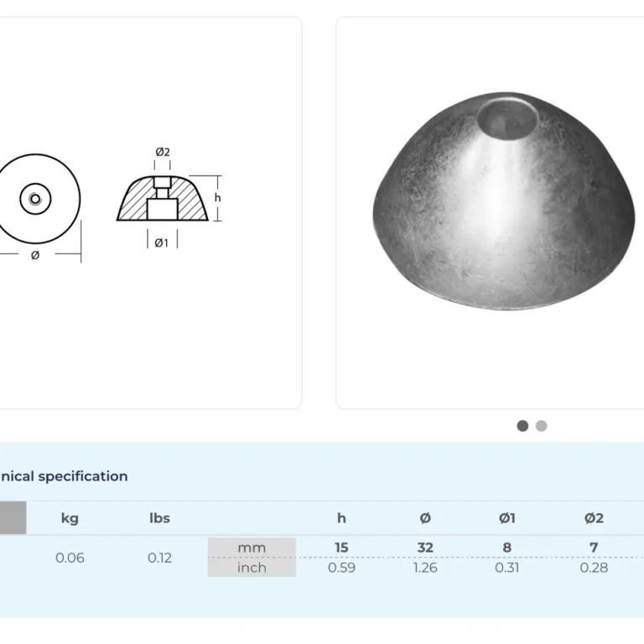Select the inch unit row label
Screen dimensions: 644x644
click(x=252, y=568)
